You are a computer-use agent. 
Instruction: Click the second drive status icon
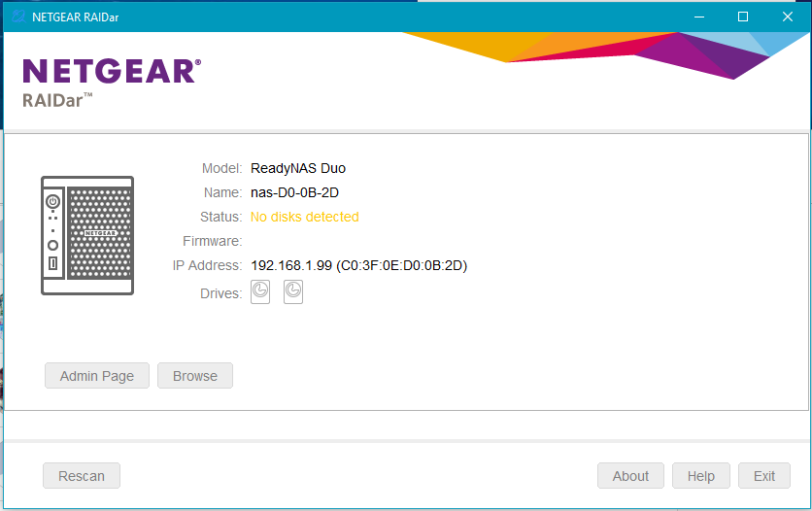pyautogui.click(x=293, y=292)
